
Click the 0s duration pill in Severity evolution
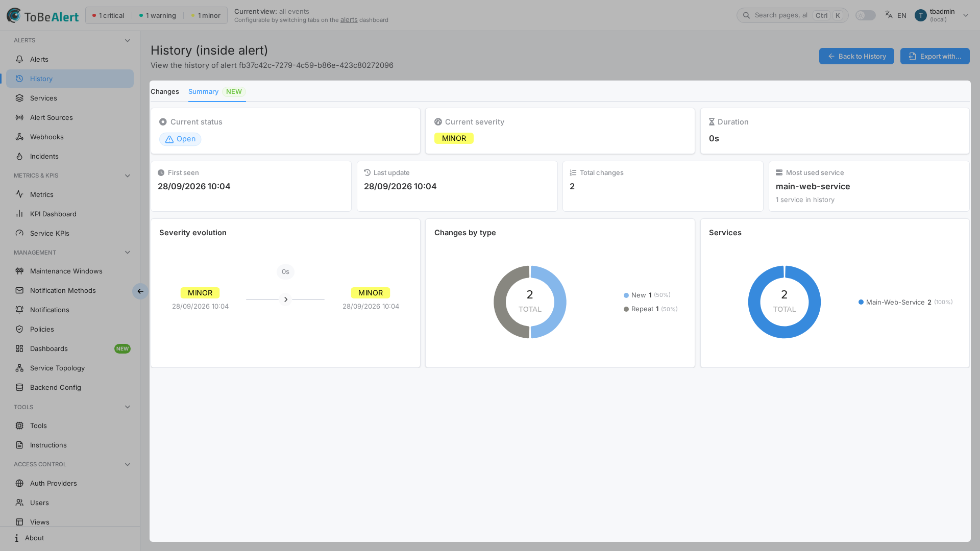coord(285,272)
